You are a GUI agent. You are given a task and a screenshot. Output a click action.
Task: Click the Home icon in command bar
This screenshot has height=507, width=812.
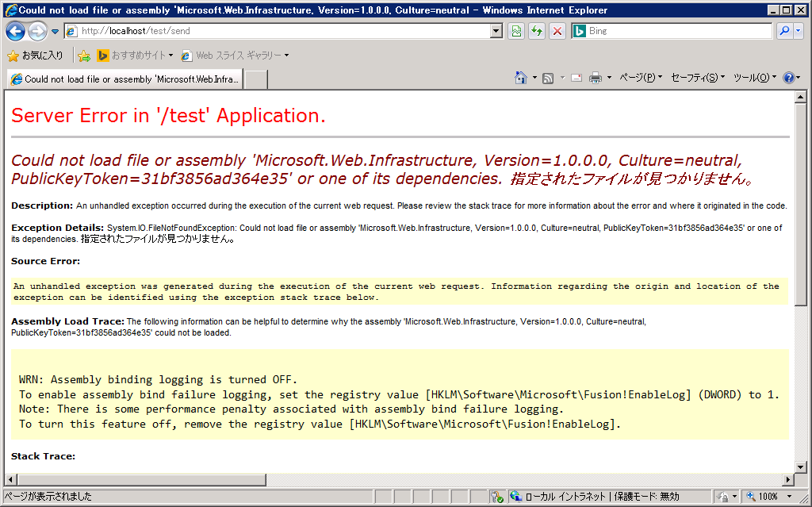520,78
